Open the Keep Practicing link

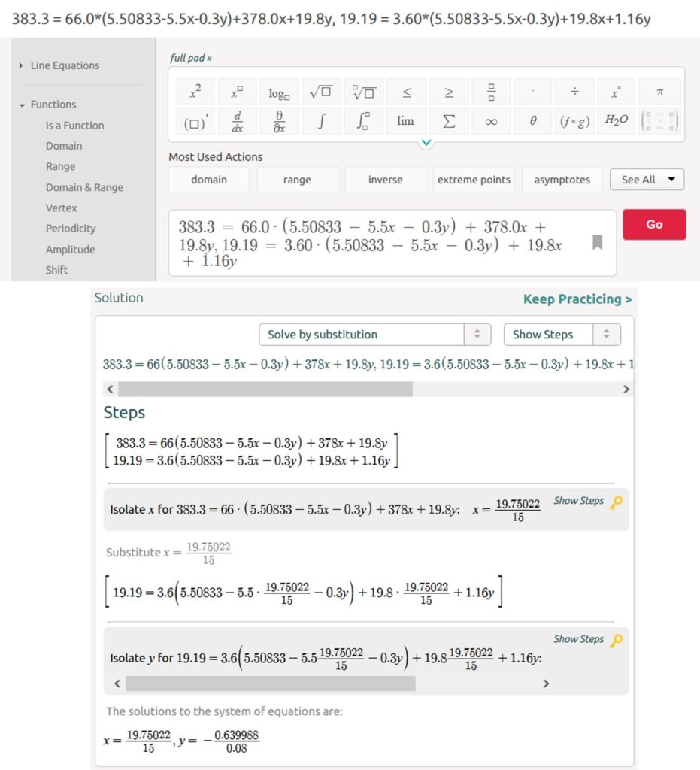pos(577,299)
